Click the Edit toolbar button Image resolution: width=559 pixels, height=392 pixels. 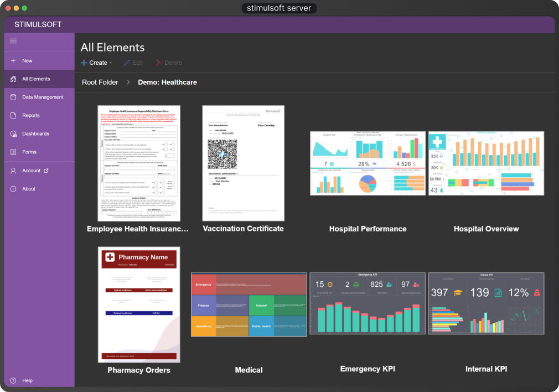[x=133, y=63]
